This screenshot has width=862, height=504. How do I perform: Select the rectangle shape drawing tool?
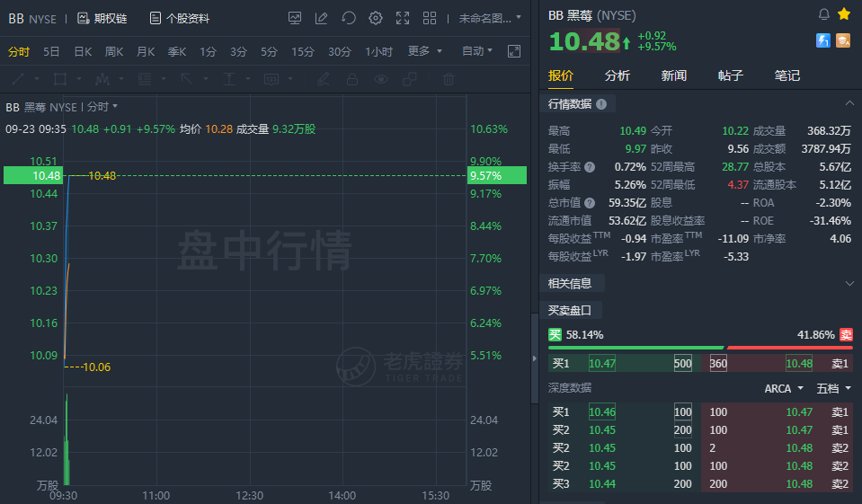pos(60,79)
